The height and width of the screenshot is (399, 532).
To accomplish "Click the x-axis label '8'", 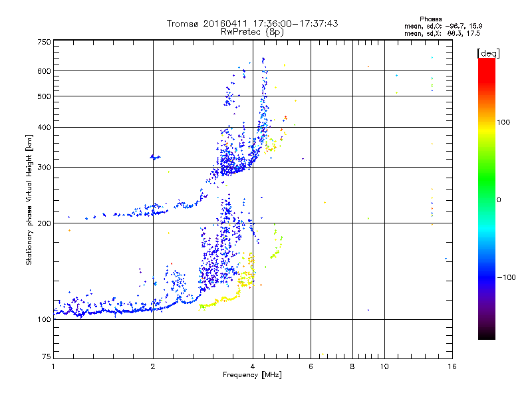I will (352, 366).
